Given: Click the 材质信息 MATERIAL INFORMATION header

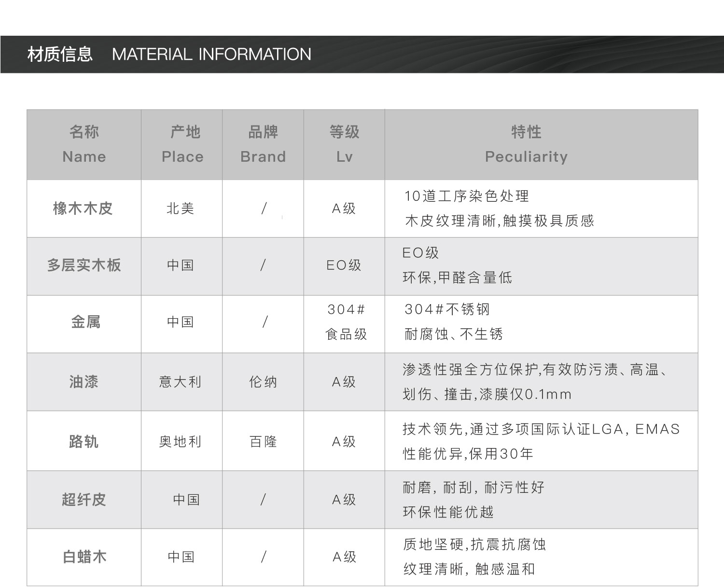Looking at the screenshot, I should 169,54.
